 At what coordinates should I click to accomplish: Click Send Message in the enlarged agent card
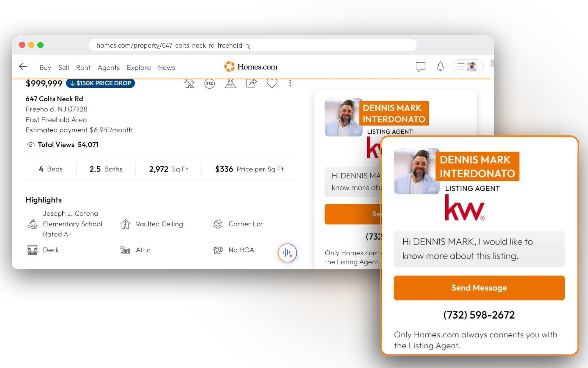pyautogui.click(x=479, y=288)
